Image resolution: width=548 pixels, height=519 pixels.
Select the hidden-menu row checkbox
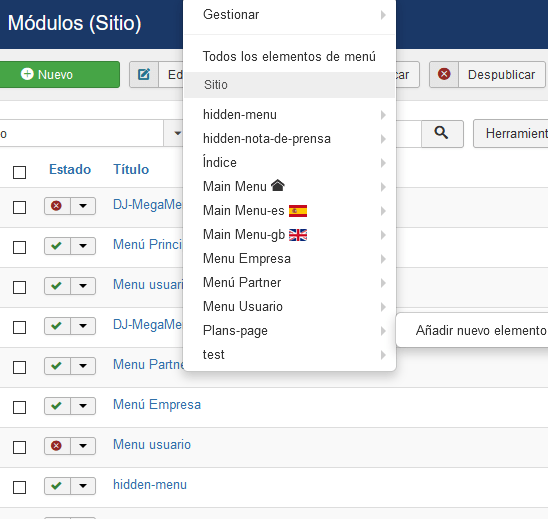(x=19, y=487)
